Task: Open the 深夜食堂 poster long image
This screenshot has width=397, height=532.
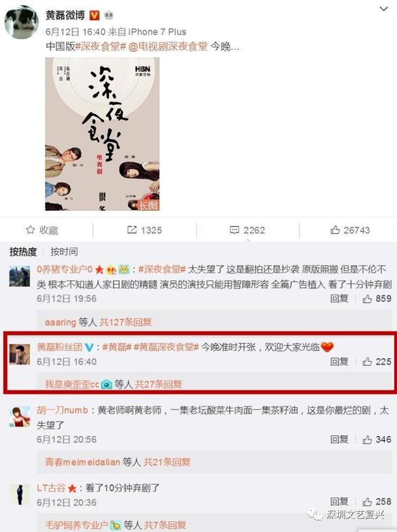Action: point(102,134)
